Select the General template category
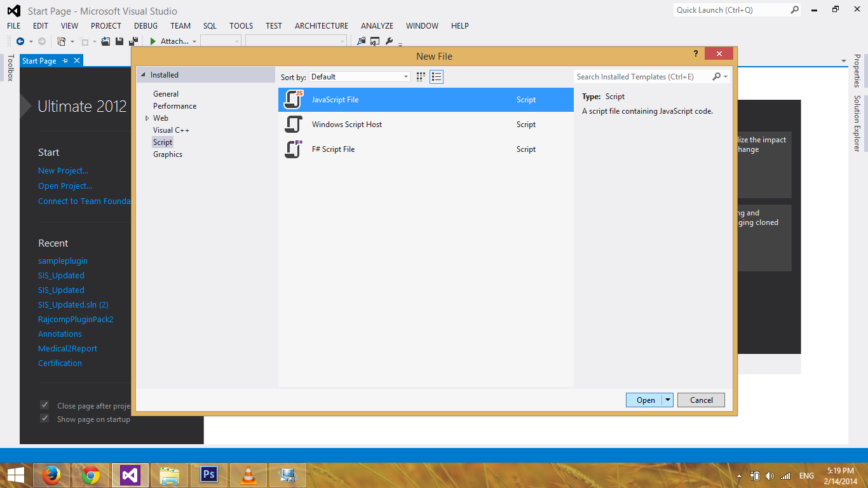The height and width of the screenshot is (488, 868). coord(166,94)
